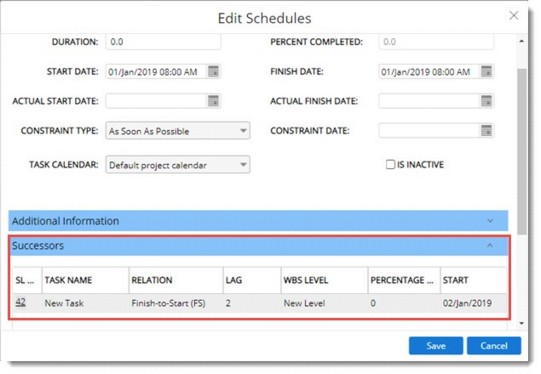Open the Task Calendar dropdown
541x374 pixels.
[x=178, y=165]
